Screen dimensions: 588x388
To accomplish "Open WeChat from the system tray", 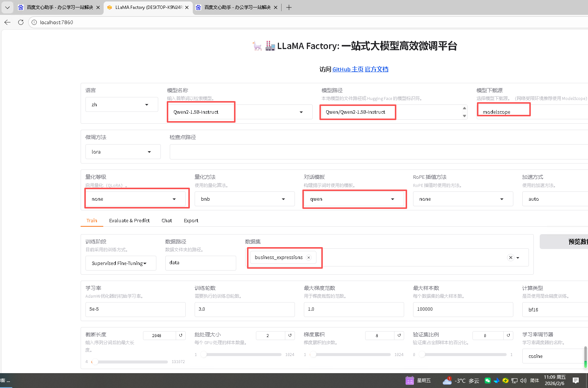I will [x=488, y=381].
